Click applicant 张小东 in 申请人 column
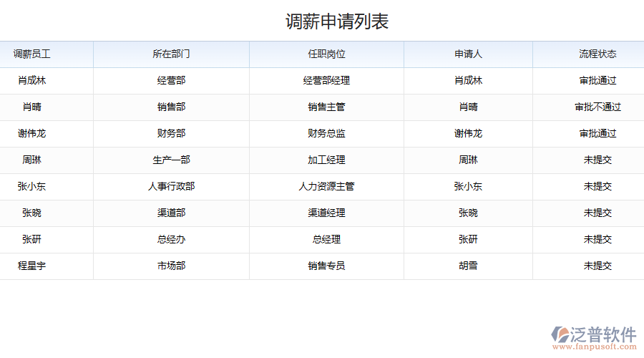 pos(468,186)
